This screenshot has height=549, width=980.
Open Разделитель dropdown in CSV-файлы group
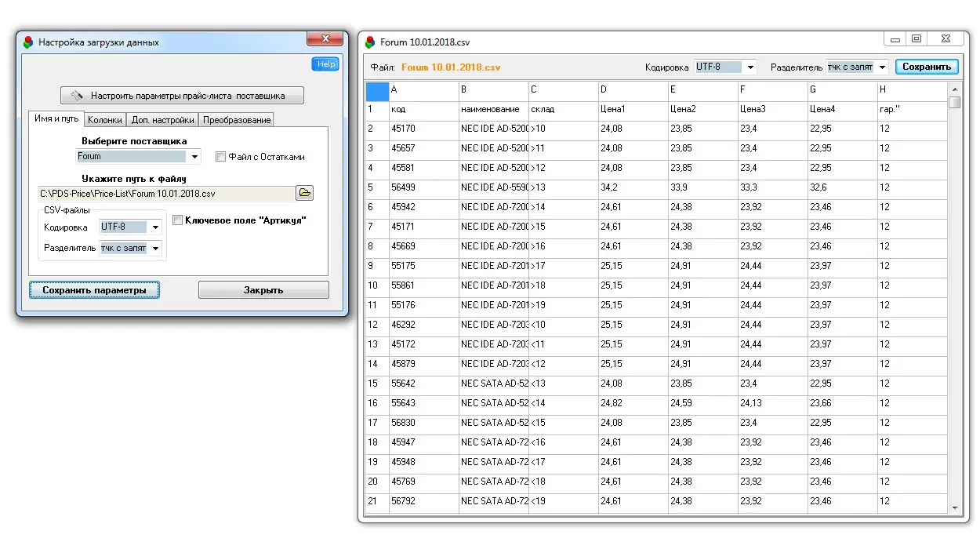155,249
